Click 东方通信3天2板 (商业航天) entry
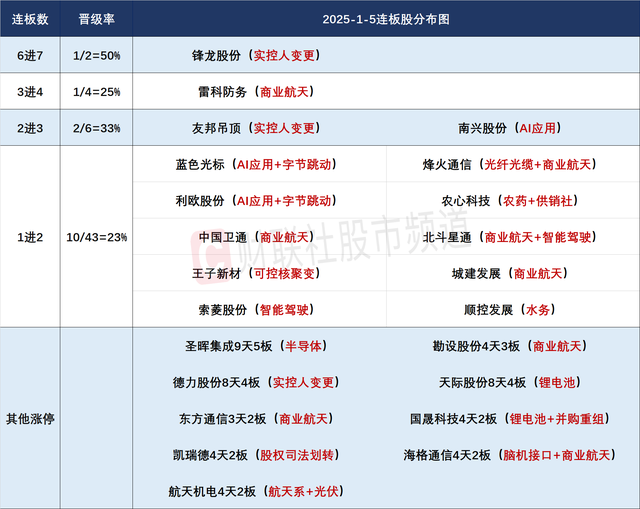 coord(256,419)
